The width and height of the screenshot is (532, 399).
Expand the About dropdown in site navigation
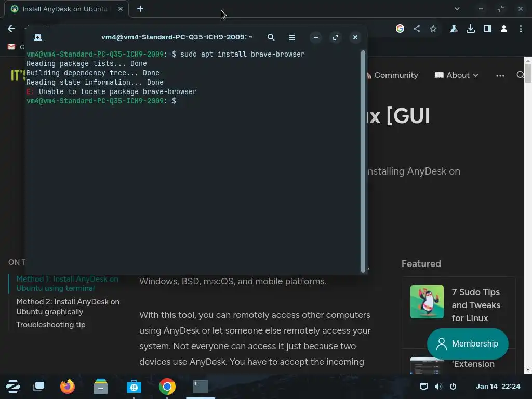pyautogui.click(x=456, y=75)
